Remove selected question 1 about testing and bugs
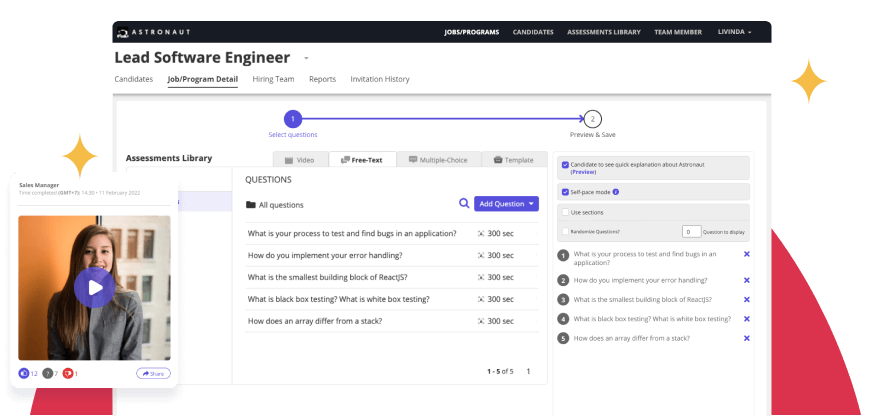Image resolution: width=879 pixels, height=416 pixels. (x=747, y=254)
